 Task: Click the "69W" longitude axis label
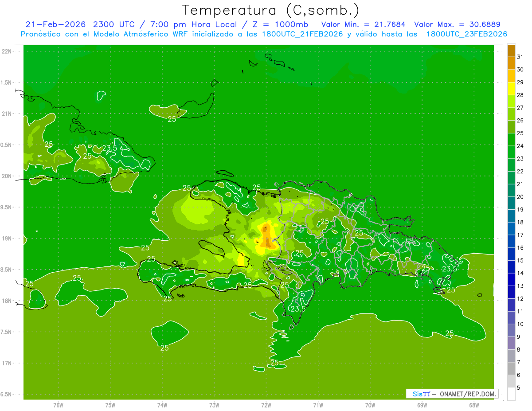click(422, 405)
